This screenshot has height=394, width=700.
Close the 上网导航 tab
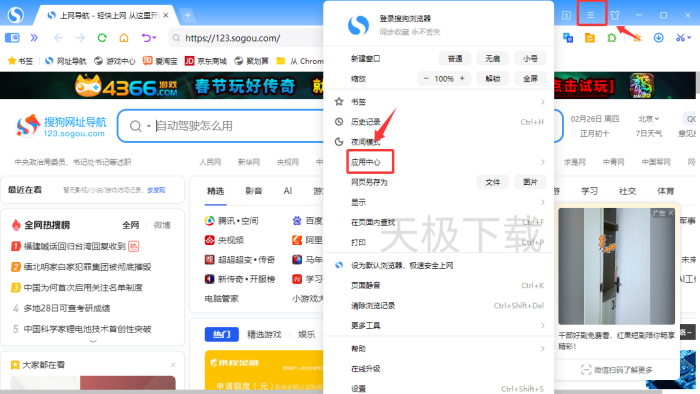click(166, 16)
